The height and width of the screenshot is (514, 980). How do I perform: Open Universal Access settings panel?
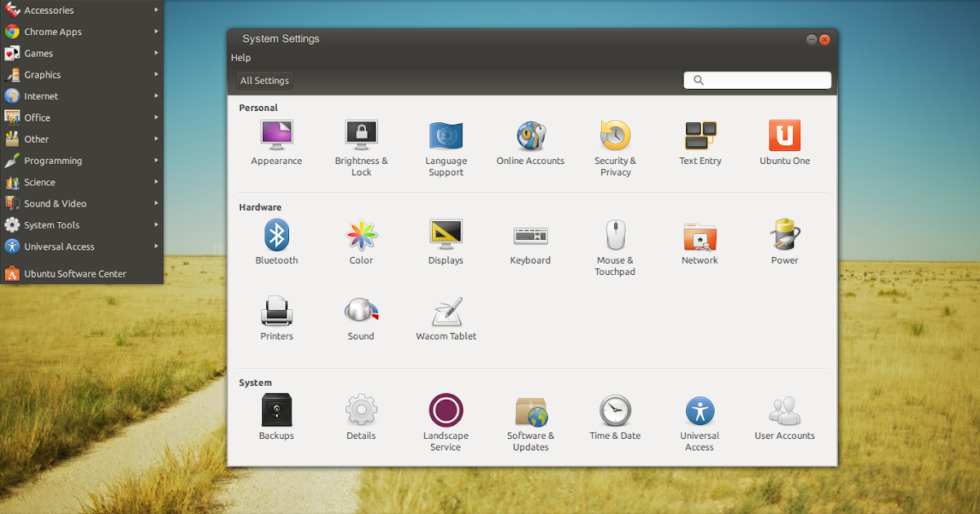point(700,423)
